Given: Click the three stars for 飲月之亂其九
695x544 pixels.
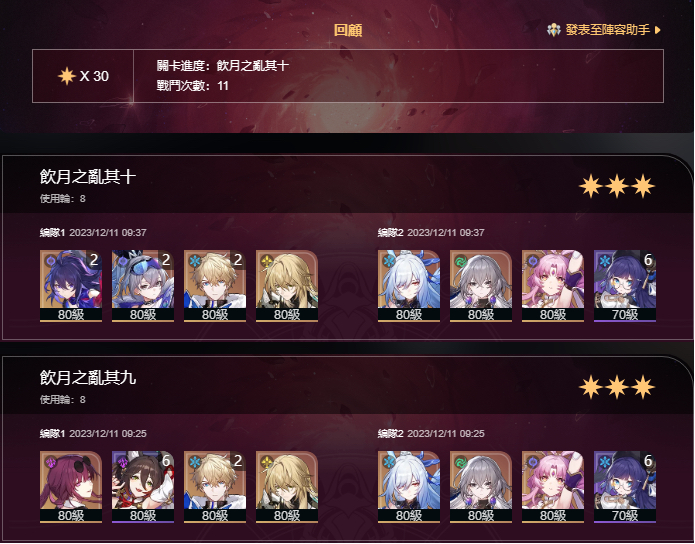Looking at the screenshot, I should point(617,387).
